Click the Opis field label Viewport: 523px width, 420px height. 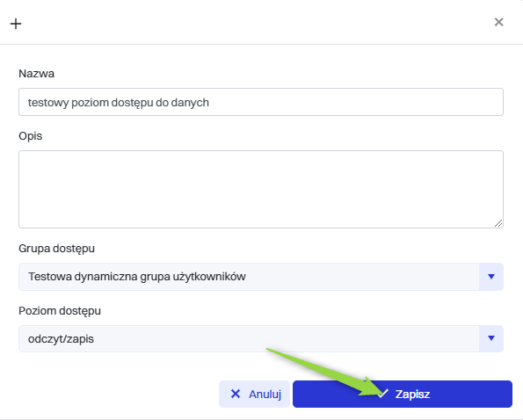pyautogui.click(x=31, y=136)
